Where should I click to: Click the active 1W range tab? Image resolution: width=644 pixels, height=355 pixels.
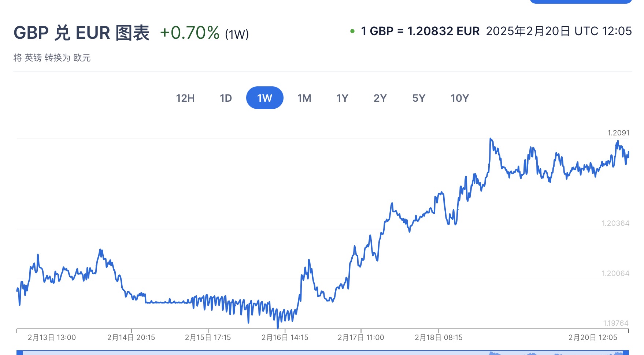pos(264,98)
